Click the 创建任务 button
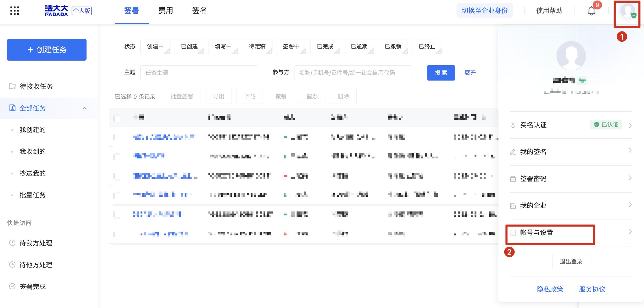644x308 pixels. point(47,50)
